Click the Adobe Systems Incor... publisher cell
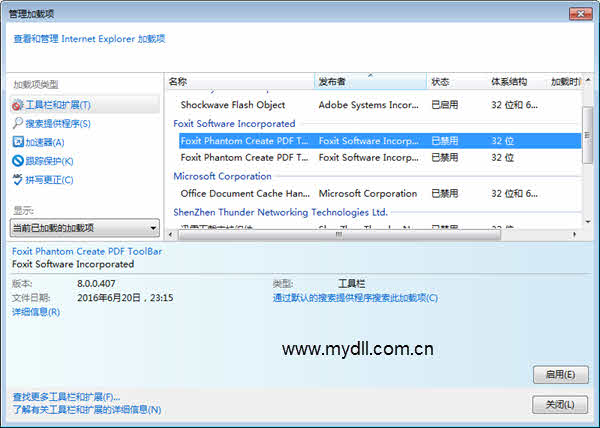The height and width of the screenshot is (428, 600). click(x=368, y=105)
